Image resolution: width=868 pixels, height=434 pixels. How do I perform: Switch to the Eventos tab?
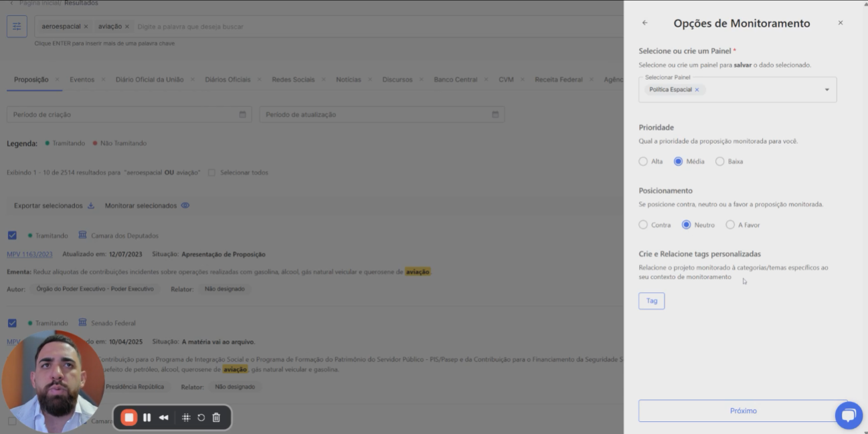[82, 80]
